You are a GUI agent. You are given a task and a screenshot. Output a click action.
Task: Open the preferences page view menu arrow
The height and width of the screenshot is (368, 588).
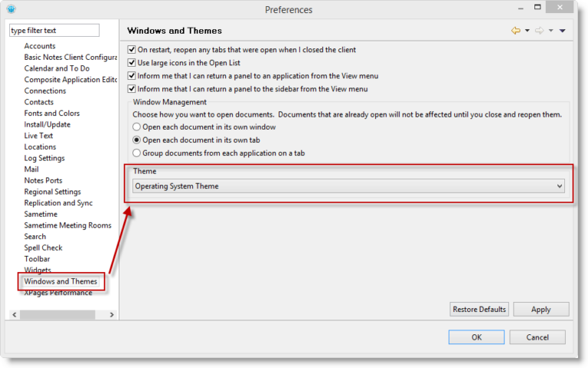coord(563,31)
